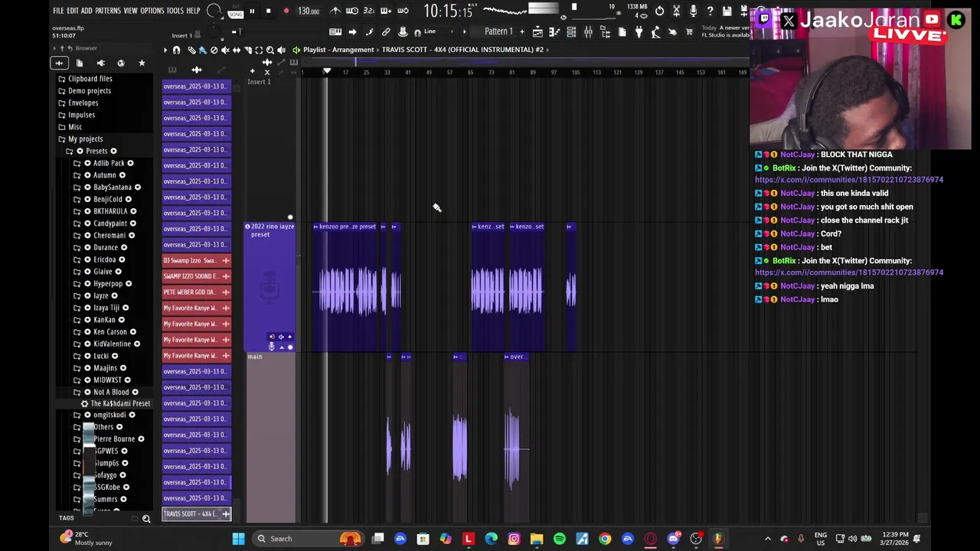Viewport: 980px width, 551px height.
Task: Open the channel rack view icon
Action: pos(571,31)
